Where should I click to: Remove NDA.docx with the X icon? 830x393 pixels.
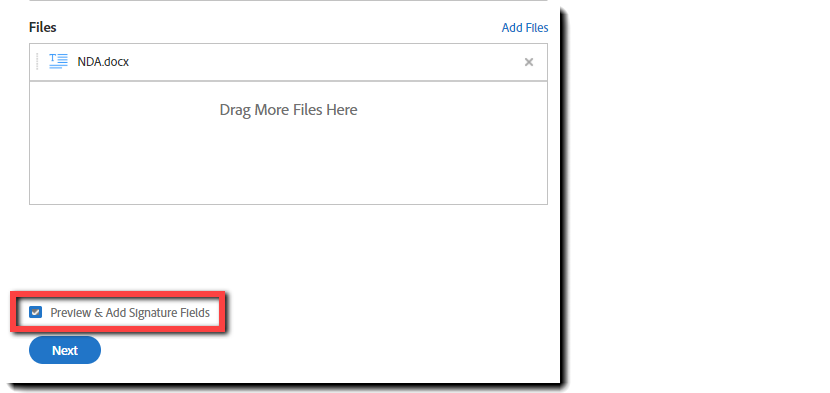point(528,62)
